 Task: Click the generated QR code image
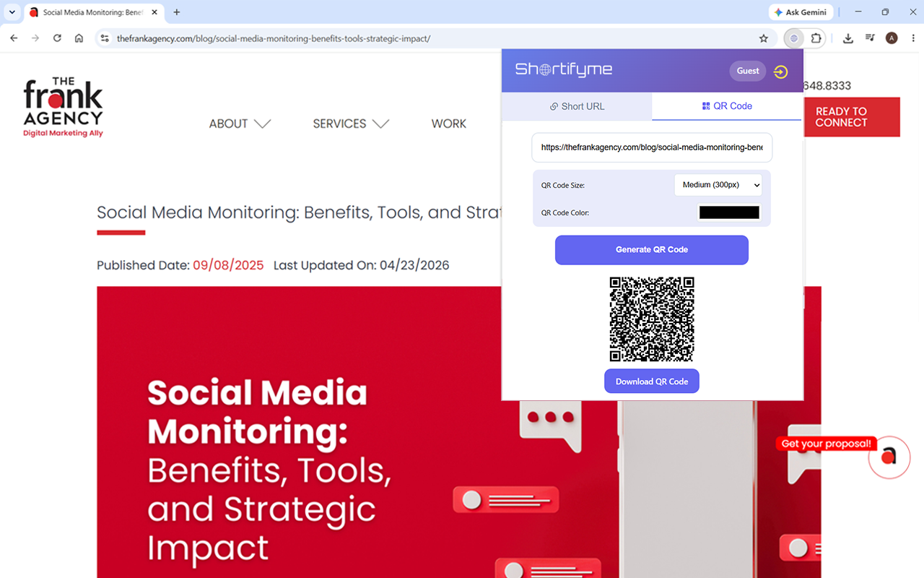tap(652, 319)
